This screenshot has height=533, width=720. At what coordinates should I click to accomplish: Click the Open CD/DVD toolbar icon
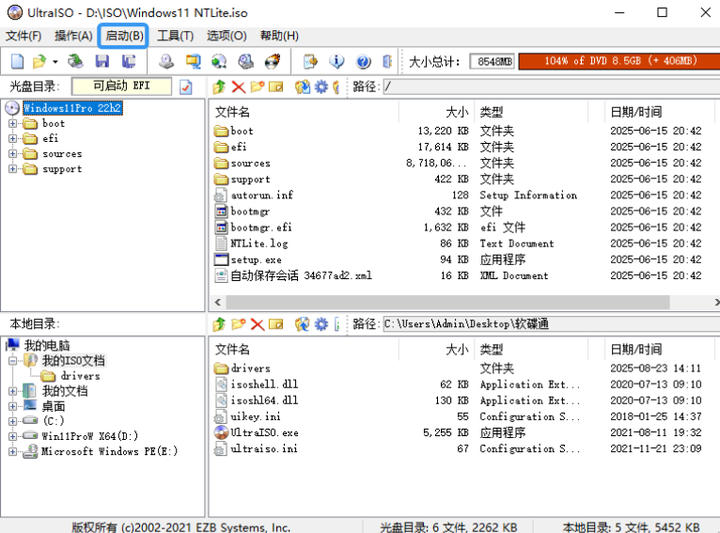point(75,61)
